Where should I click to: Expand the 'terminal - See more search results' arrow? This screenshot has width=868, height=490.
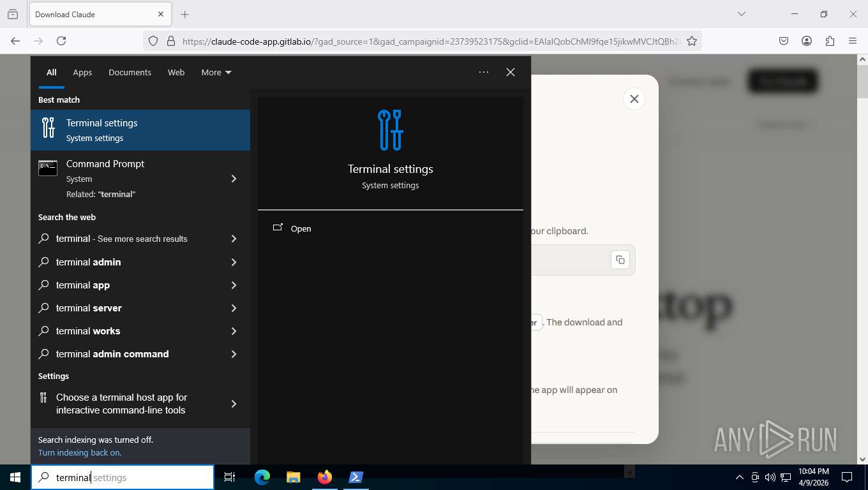[x=234, y=239]
